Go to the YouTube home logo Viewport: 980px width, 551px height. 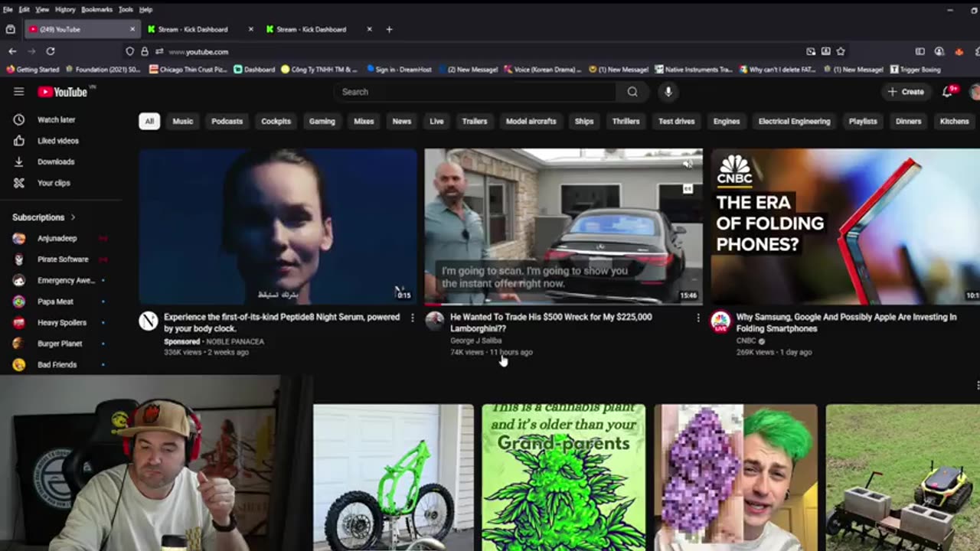click(x=63, y=92)
